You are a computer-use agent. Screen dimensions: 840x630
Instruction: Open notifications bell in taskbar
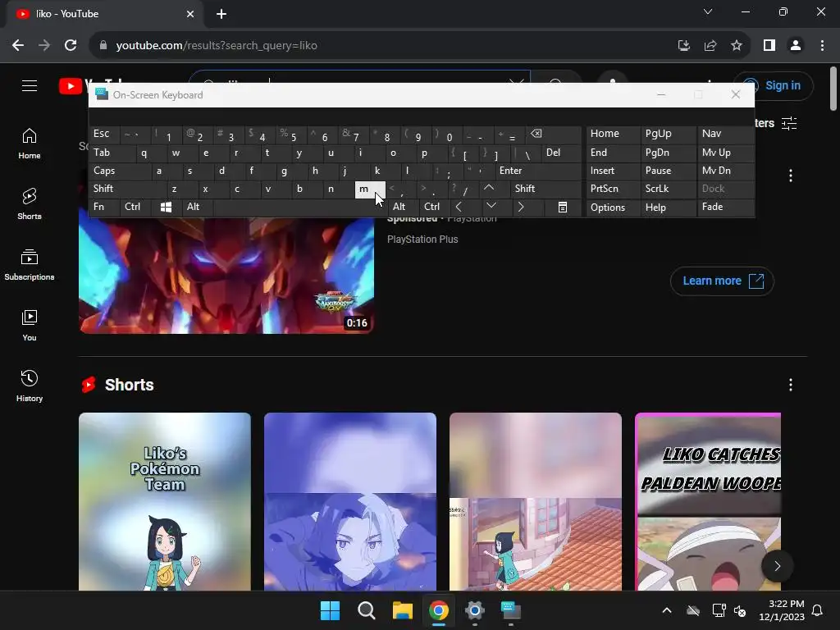818,610
